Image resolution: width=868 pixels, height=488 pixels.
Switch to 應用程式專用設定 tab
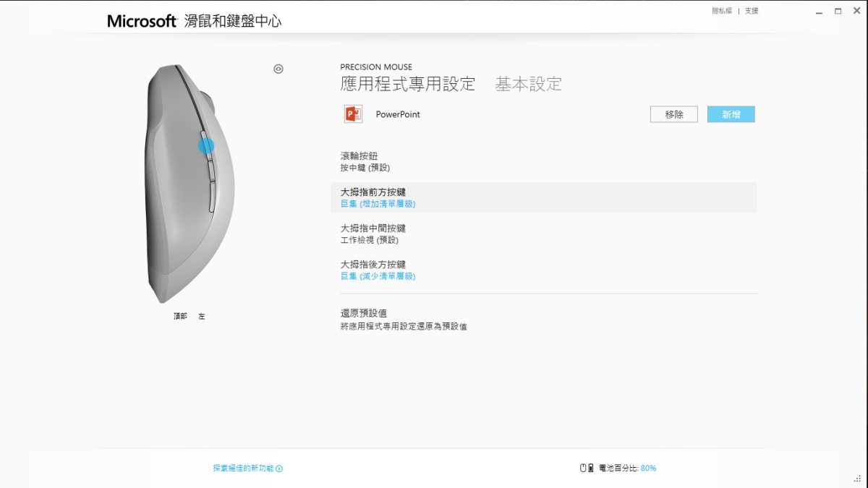407,84
